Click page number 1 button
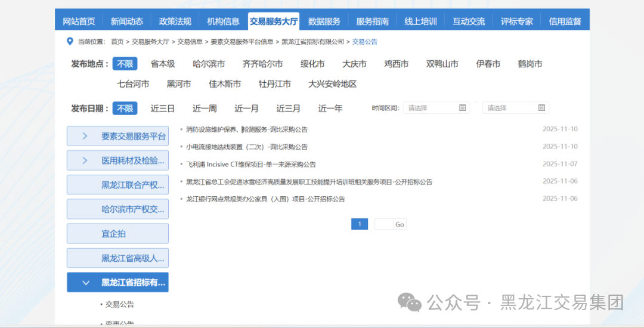 coord(360,224)
